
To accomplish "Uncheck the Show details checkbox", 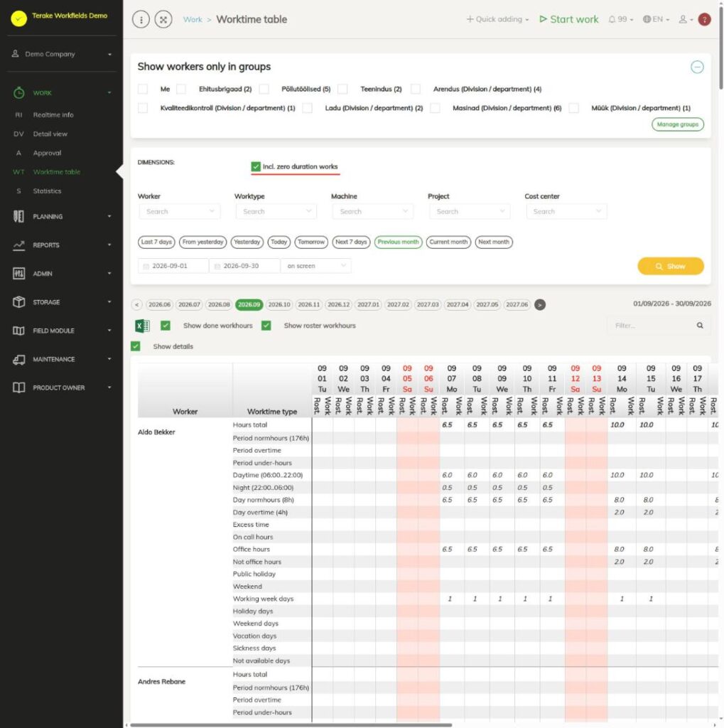I will pos(136,346).
